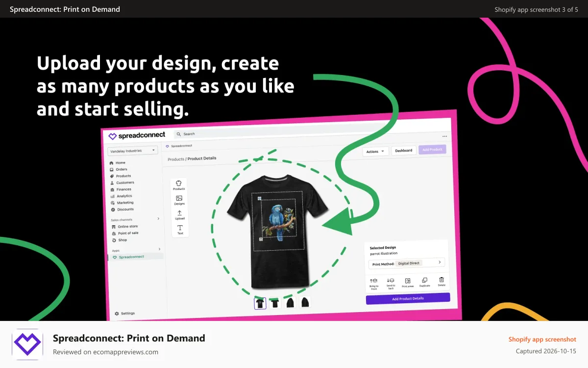
Task: Send the selected design to back
Action: [391, 283]
